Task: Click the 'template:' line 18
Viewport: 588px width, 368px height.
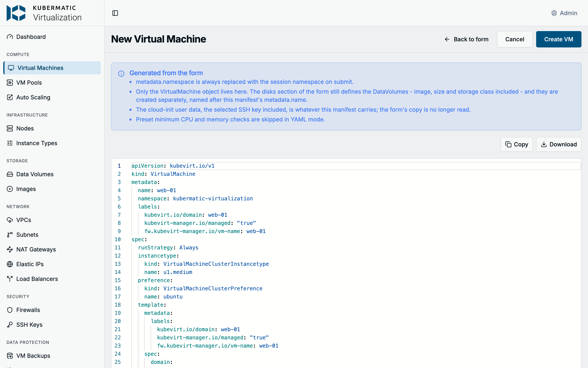Action: point(152,305)
